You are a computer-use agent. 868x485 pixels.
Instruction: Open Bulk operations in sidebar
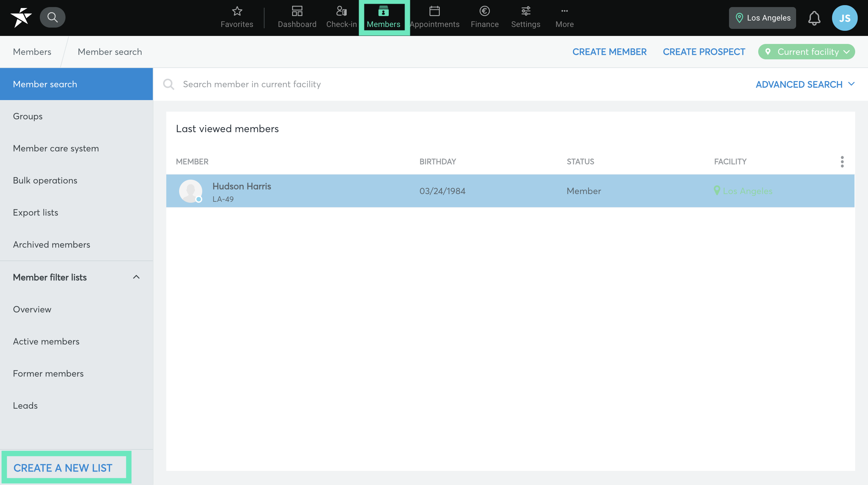click(x=76, y=180)
